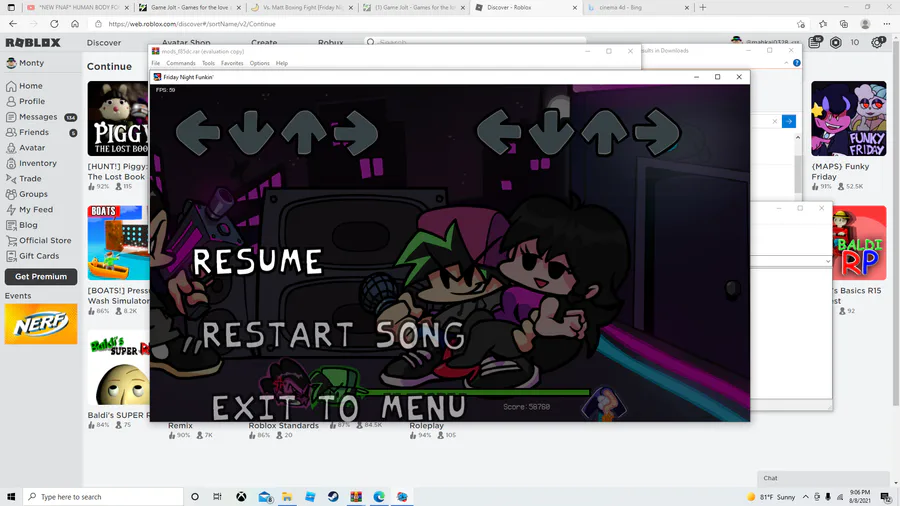The image size is (900, 506).
Task: Switch to Vs. Matt Boxing Fight tab
Action: coord(302,7)
